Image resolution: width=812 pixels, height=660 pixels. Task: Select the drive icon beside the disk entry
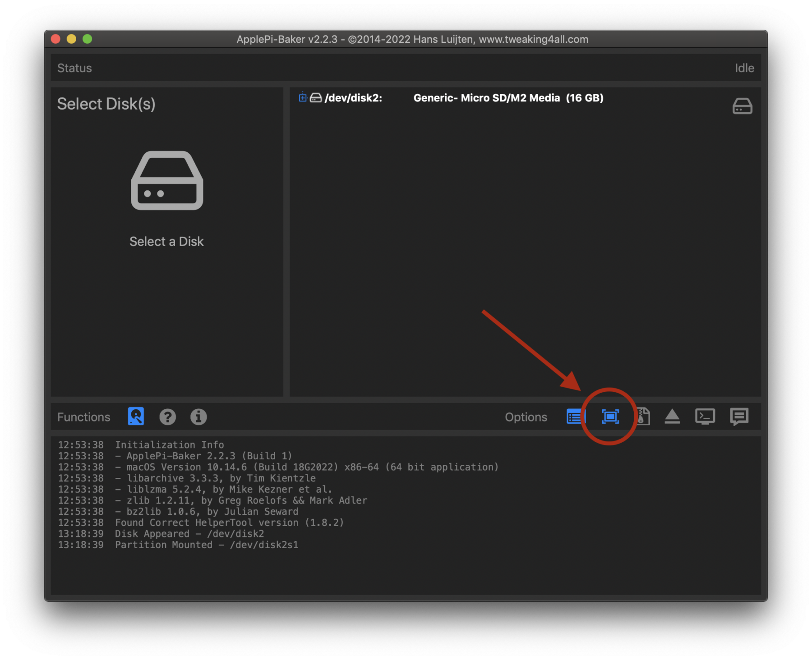pos(314,98)
